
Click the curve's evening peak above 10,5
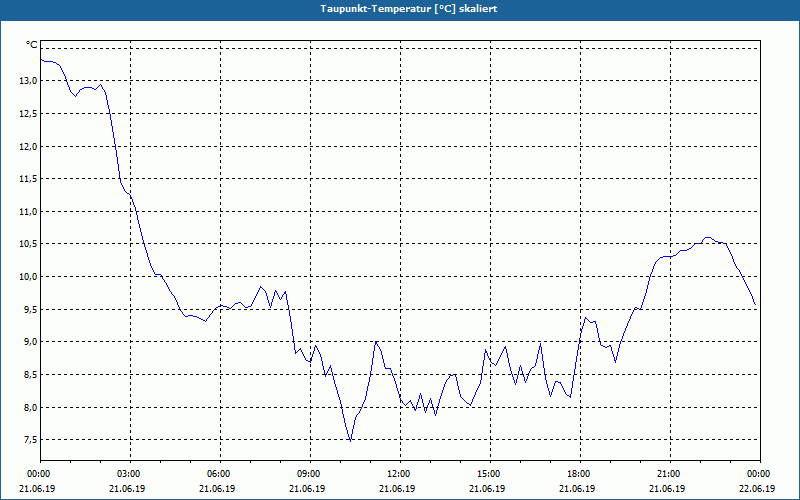click(708, 238)
